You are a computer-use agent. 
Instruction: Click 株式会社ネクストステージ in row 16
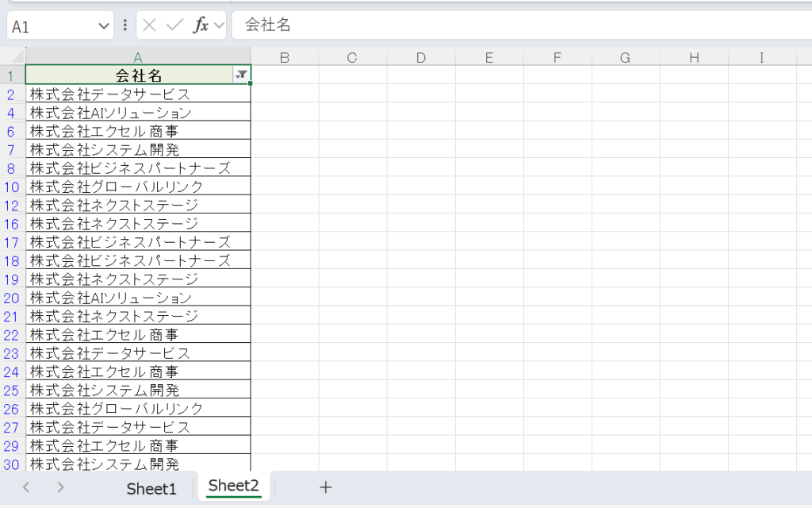coord(138,223)
